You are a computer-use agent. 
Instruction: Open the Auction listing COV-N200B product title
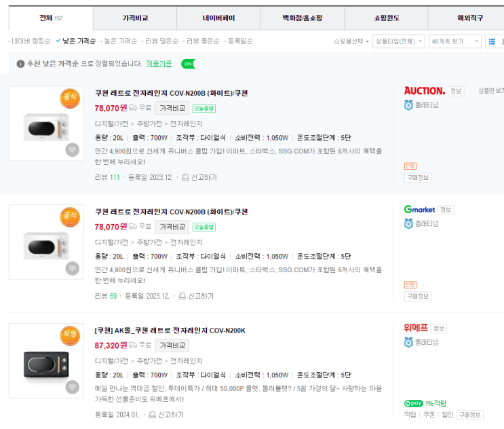tap(171, 93)
